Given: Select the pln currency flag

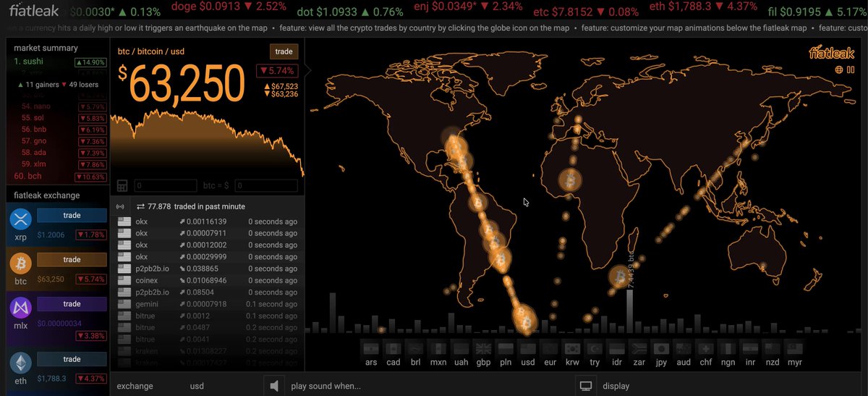Looking at the screenshot, I should tap(506, 348).
